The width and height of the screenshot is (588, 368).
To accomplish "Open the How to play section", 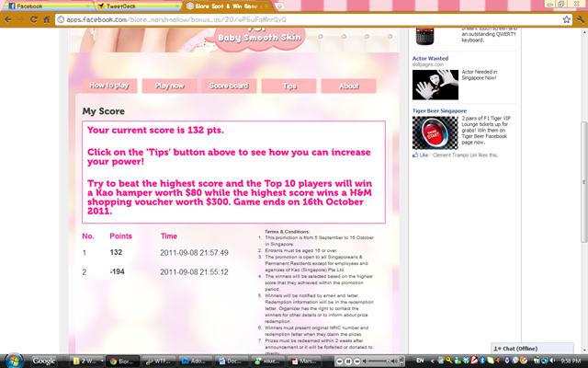I will 109,86.
